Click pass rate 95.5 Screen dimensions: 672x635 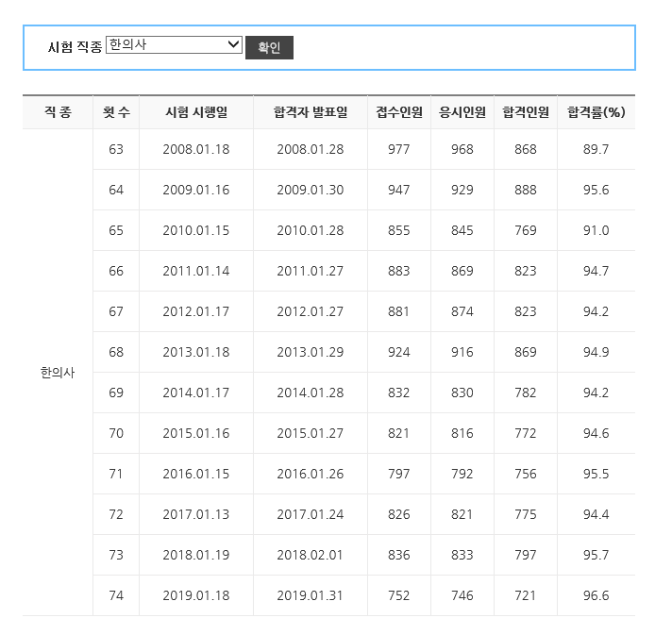click(596, 474)
